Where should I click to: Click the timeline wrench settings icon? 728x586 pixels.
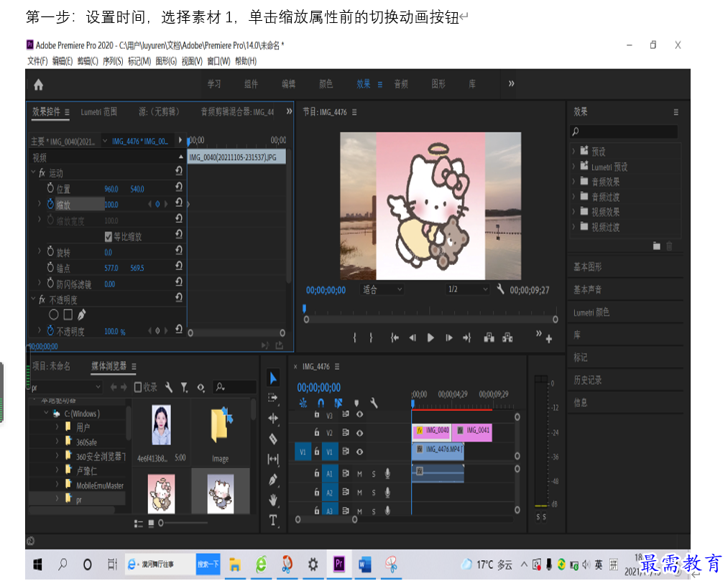[374, 403]
